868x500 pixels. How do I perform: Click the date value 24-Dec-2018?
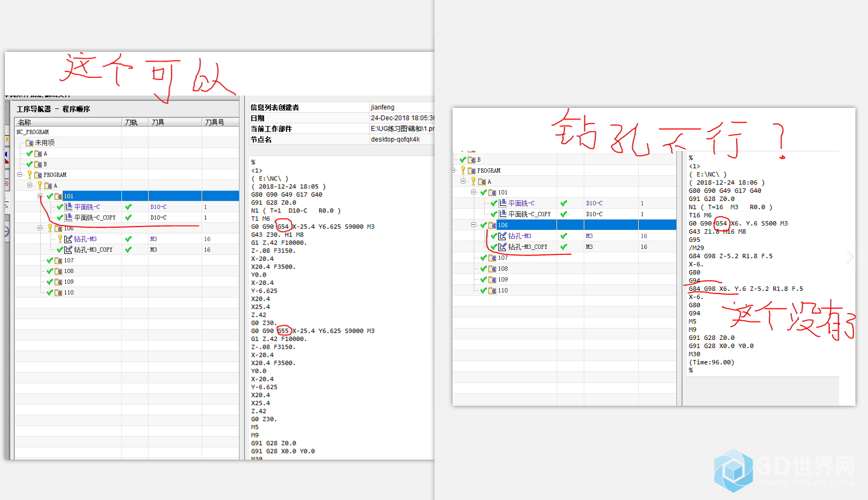pyautogui.click(x=402, y=118)
